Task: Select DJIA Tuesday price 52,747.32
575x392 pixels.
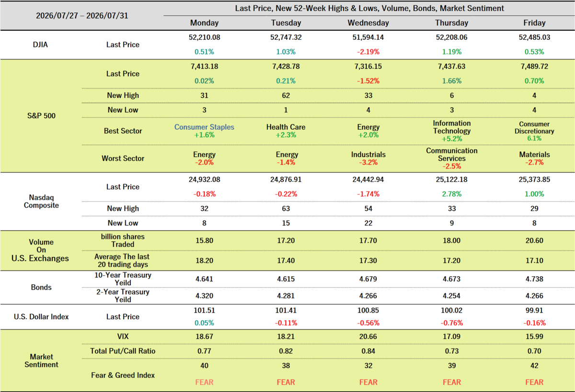Action: pos(286,36)
